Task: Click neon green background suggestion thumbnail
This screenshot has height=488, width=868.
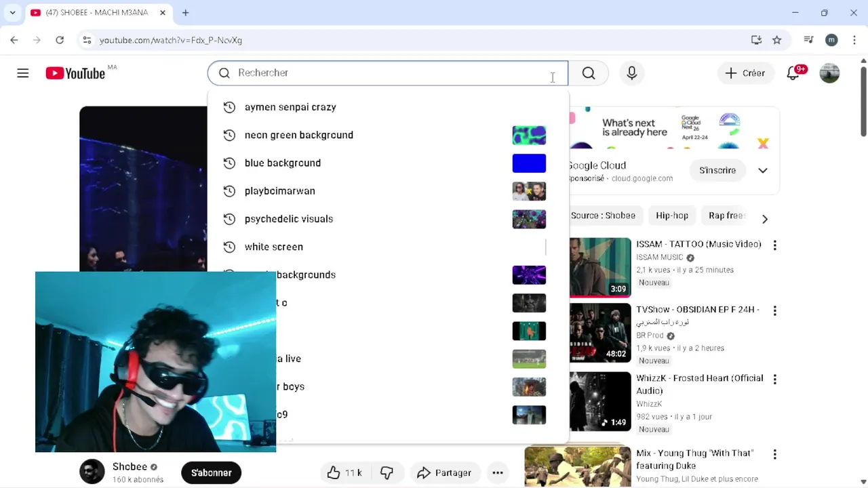Action: (529, 135)
